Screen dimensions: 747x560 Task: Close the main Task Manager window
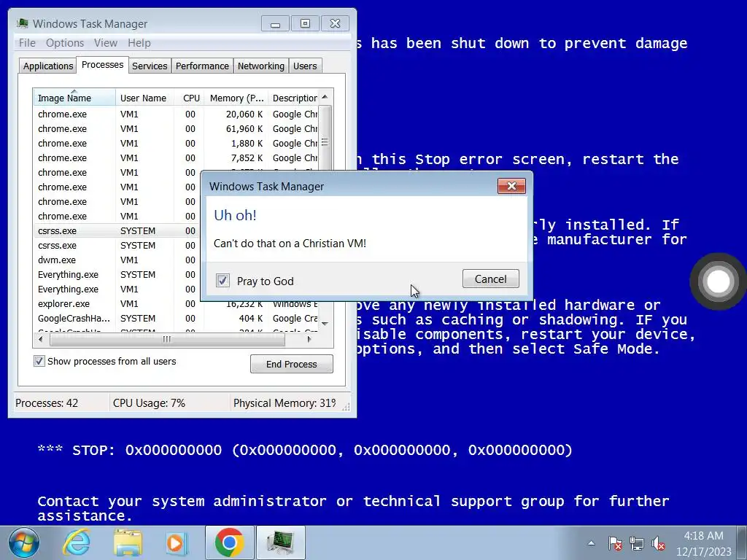(x=335, y=24)
